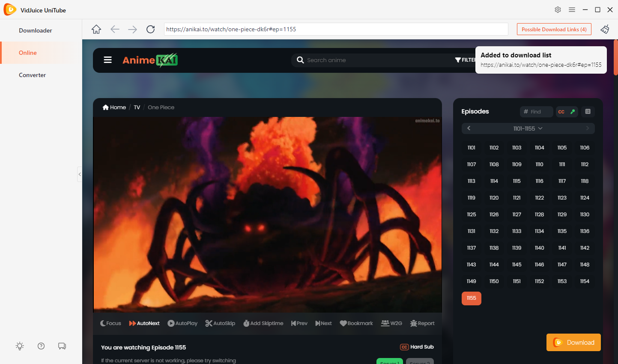Select episode 1106

point(585,148)
